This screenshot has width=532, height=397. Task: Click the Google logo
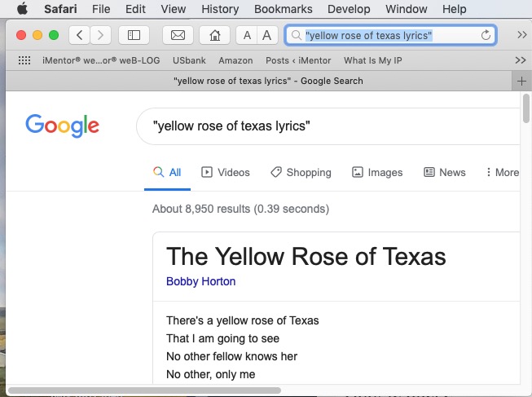pos(63,126)
